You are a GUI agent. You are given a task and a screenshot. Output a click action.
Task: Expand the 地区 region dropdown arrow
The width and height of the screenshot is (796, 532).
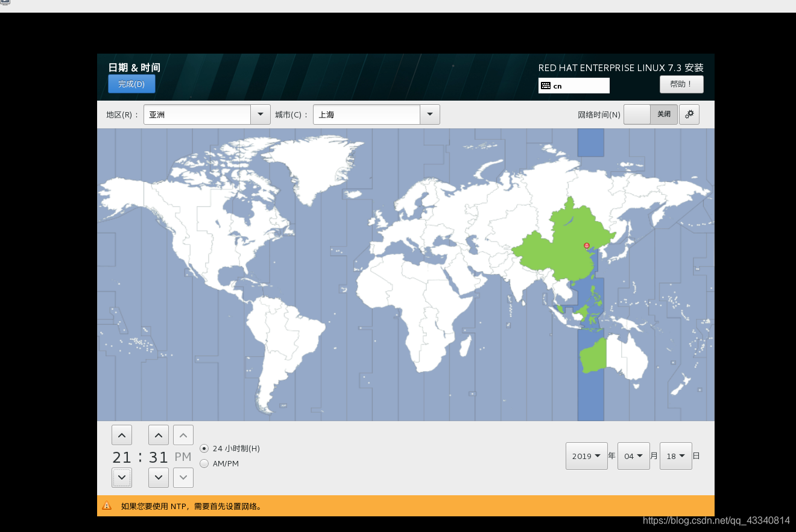261,114
